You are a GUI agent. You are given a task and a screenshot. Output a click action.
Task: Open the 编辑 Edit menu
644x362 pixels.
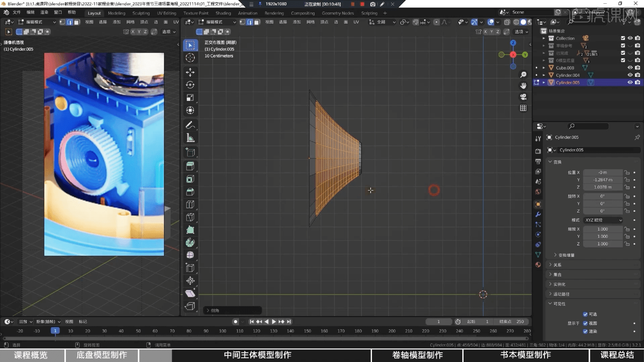pos(31,12)
